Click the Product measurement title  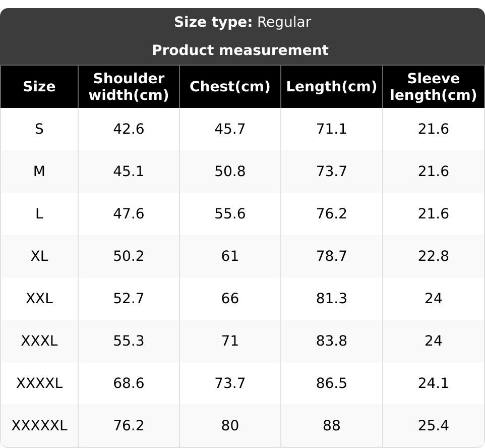pos(240,50)
